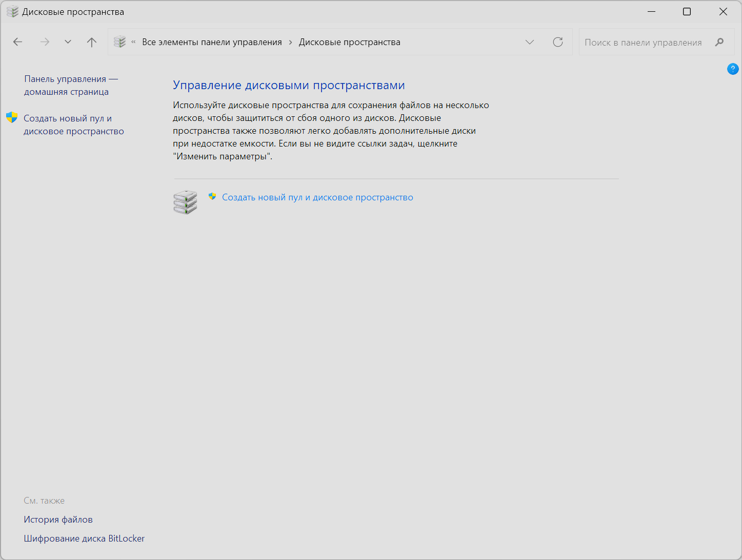The width and height of the screenshot is (742, 560).
Task: Click the drive stack icon in address bar
Action: [x=120, y=42]
